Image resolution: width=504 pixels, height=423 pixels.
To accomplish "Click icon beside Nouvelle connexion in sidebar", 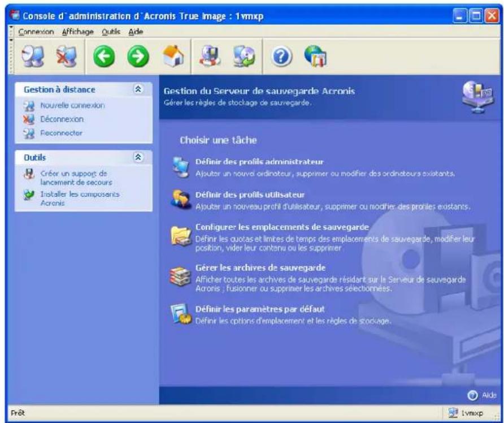I will (29, 106).
